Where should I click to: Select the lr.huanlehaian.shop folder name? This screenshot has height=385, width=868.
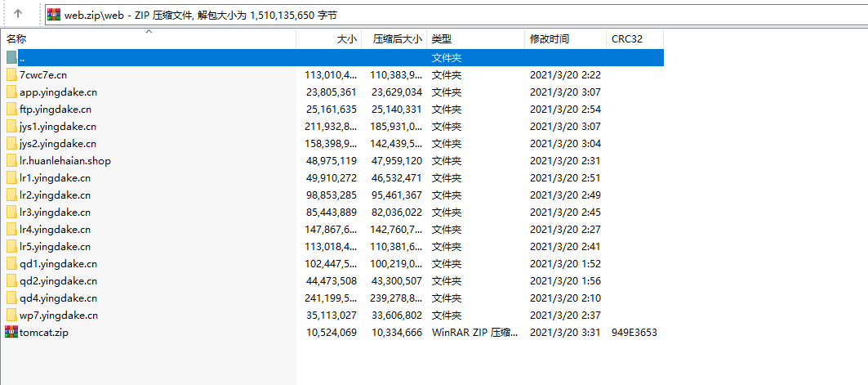pyautogui.click(x=65, y=161)
